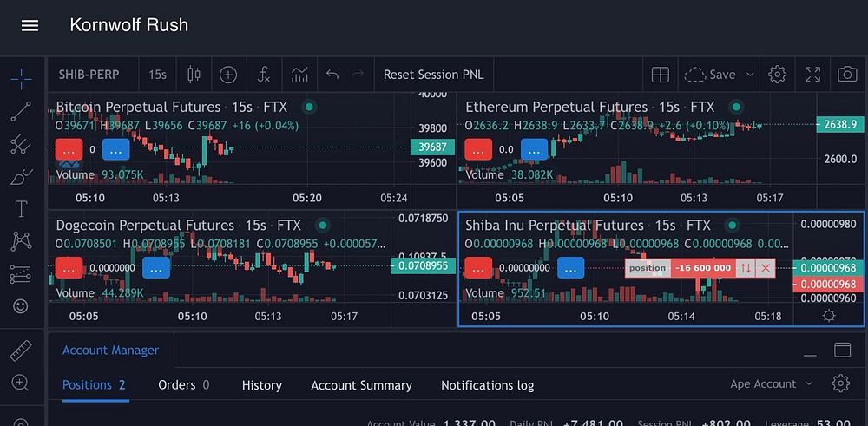Click the blue buy button on Ethereum chart
This screenshot has height=426, width=868.
(x=534, y=149)
